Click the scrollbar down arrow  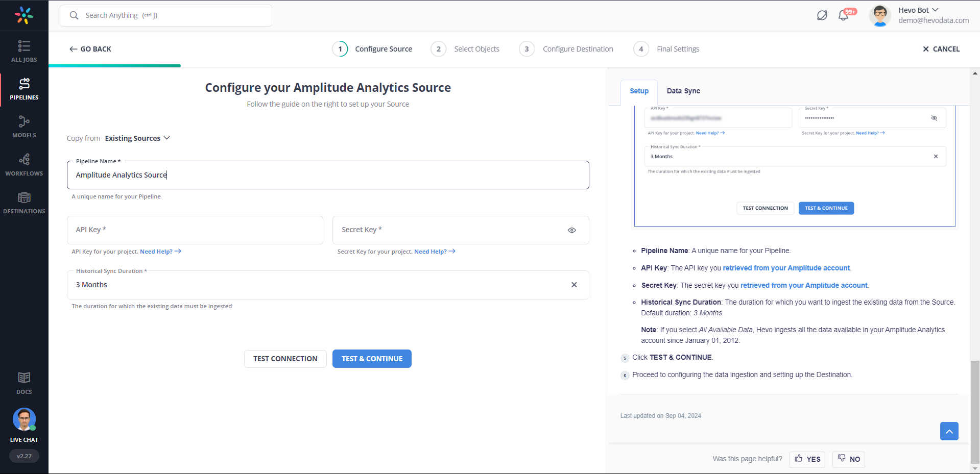coord(975,468)
